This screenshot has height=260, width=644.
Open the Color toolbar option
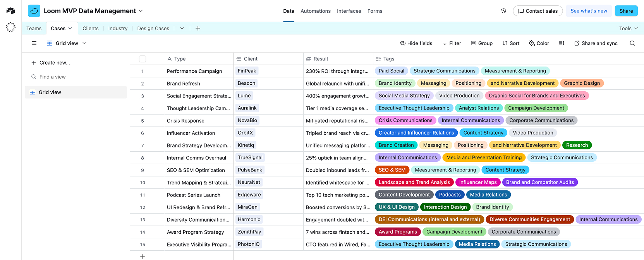[x=539, y=43]
